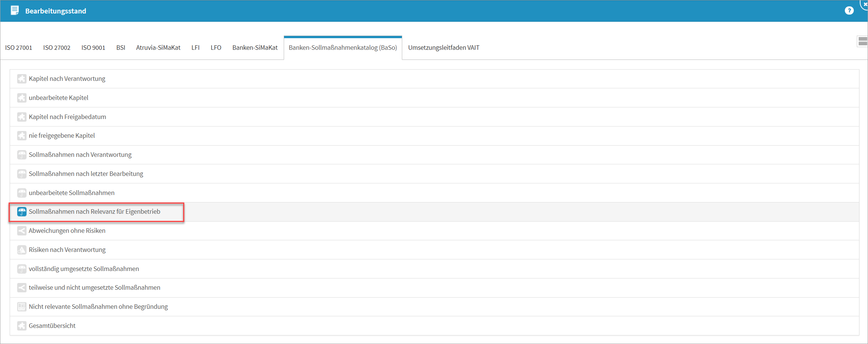Click the share icon beside Abweichungen ohne Risiken

point(22,231)
